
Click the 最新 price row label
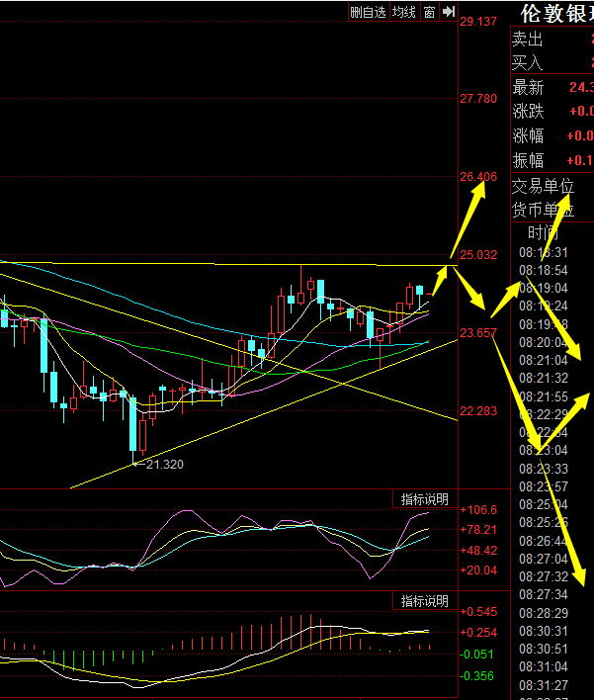coord(528,87)
